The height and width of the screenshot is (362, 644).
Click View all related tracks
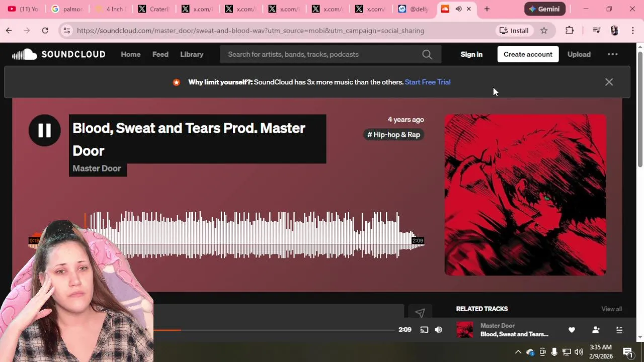(611, 309)
